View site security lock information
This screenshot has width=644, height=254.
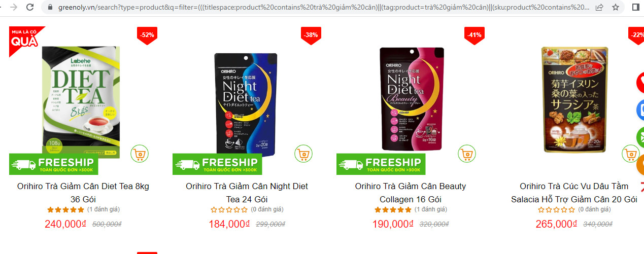(x=49, y=7)
